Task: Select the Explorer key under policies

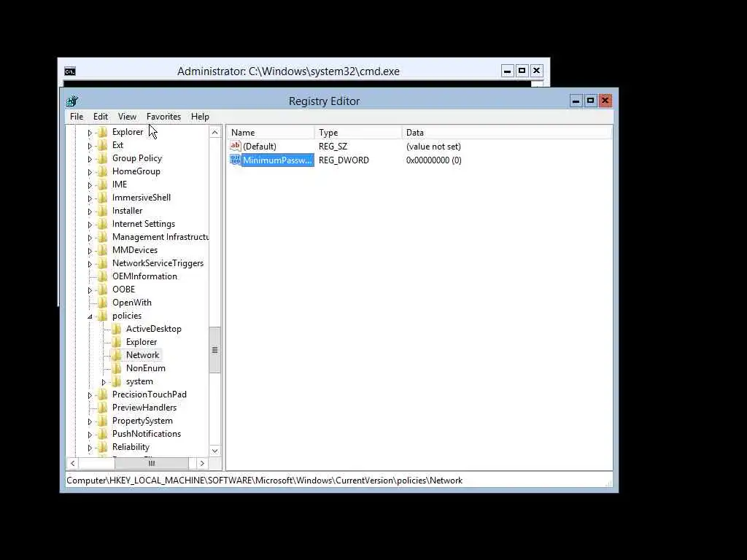Action: [x=141, y=342]
